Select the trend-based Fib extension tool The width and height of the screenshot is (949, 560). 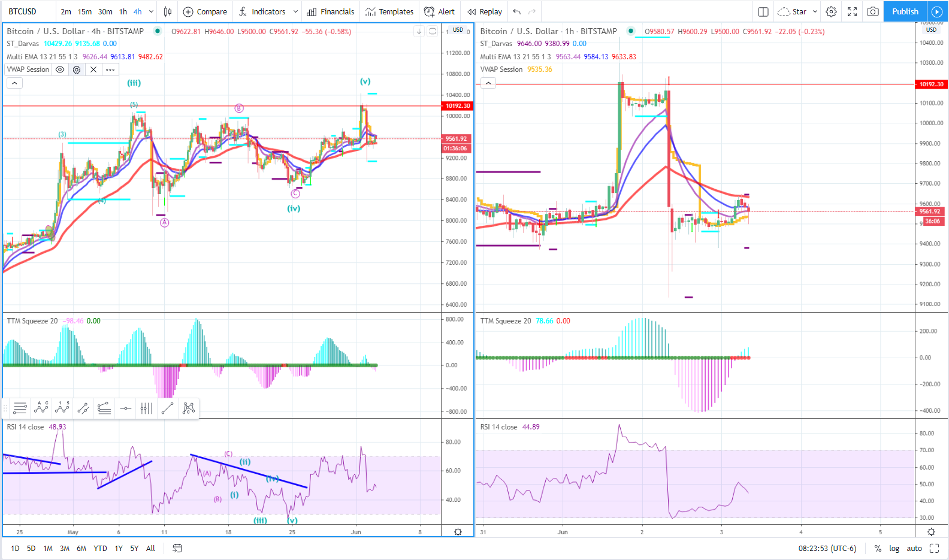(x=104, y=408)
